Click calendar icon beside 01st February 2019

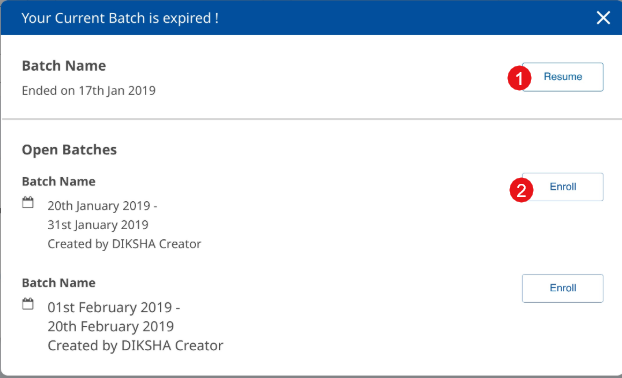pos(28,304)
